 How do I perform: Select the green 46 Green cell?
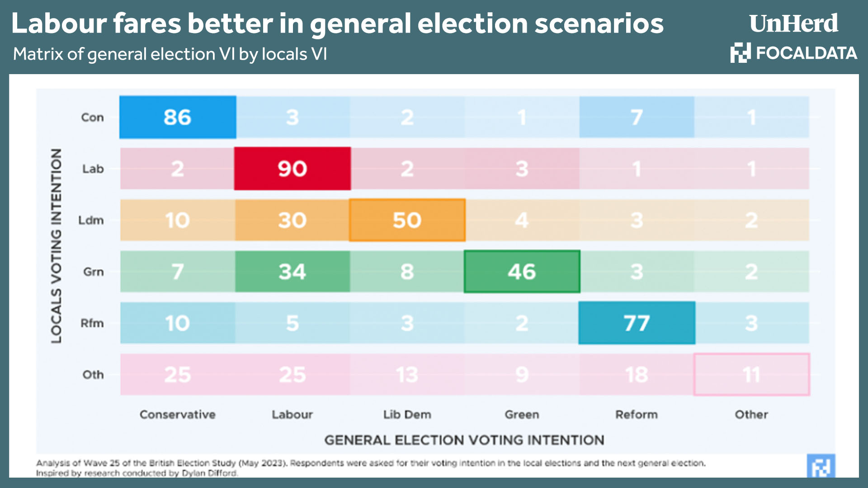(522, 272)
